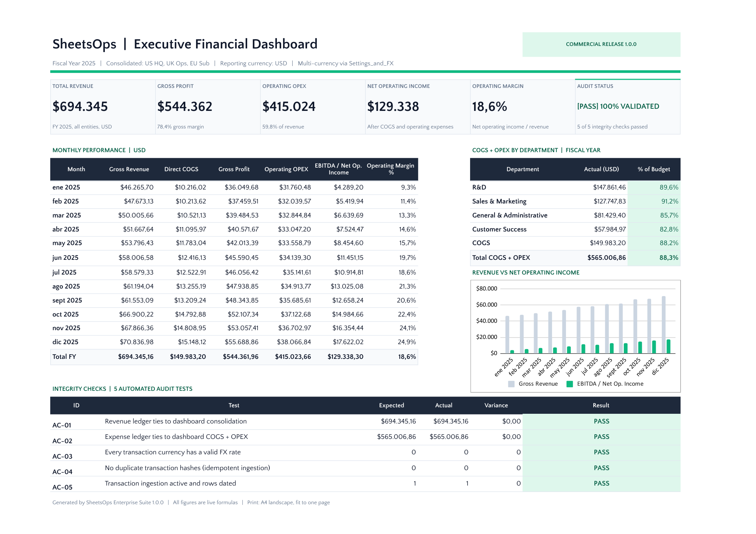756x534 pixels.
Task: Select the 78,4% gross margin caption
Action: coord(181,127)
